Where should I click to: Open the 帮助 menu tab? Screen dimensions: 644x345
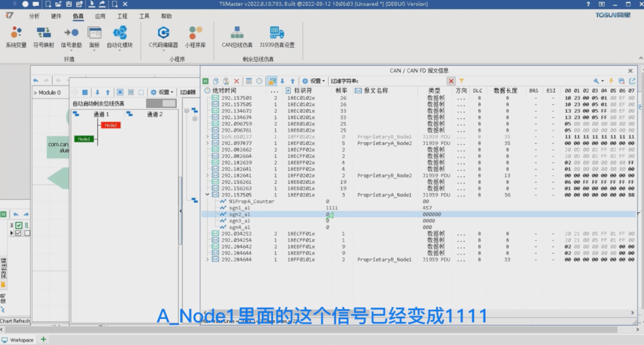click(x=166, y=16)
